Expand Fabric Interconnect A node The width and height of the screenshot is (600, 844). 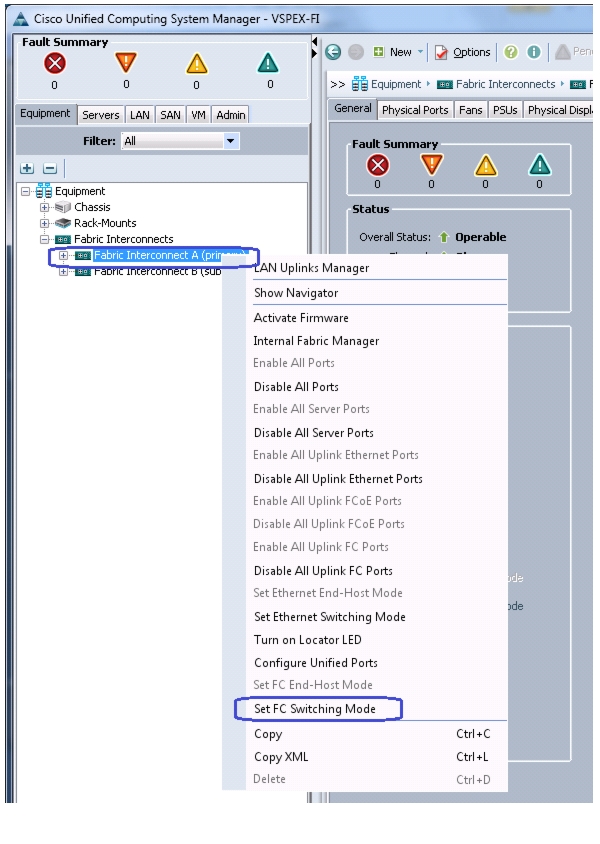click(63, 255)
